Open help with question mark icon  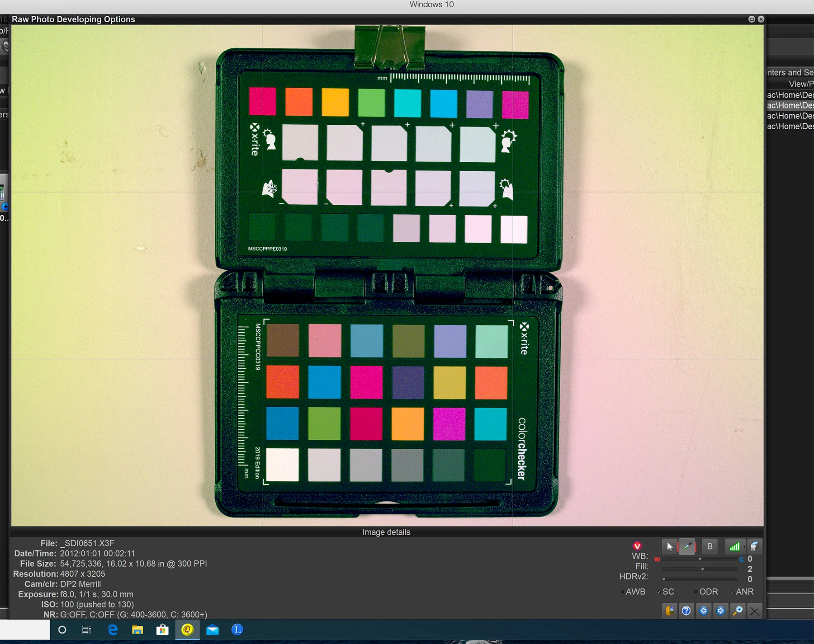click(x=686, y=611)
